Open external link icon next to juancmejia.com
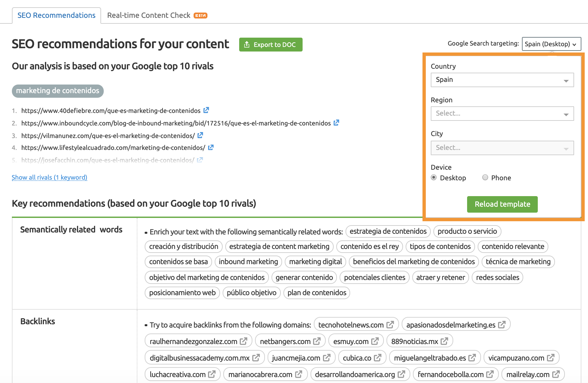Screen dimensions: 588x383 (327, 358)
